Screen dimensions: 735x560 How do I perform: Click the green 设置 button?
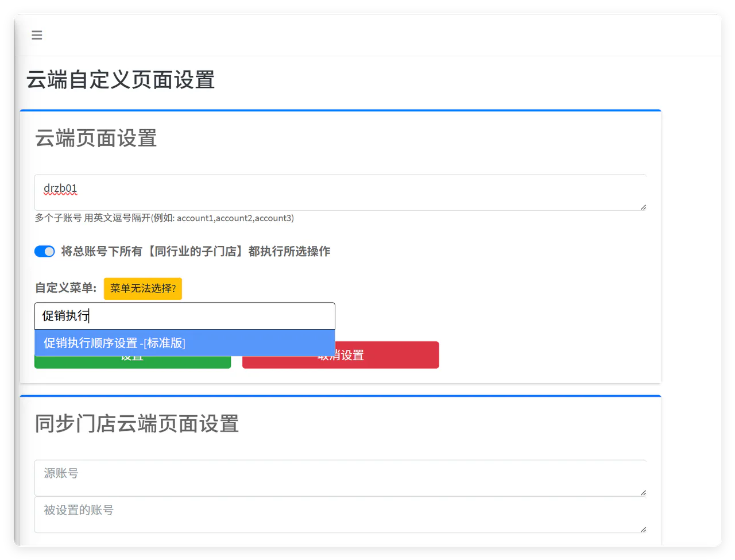point(133,362)
